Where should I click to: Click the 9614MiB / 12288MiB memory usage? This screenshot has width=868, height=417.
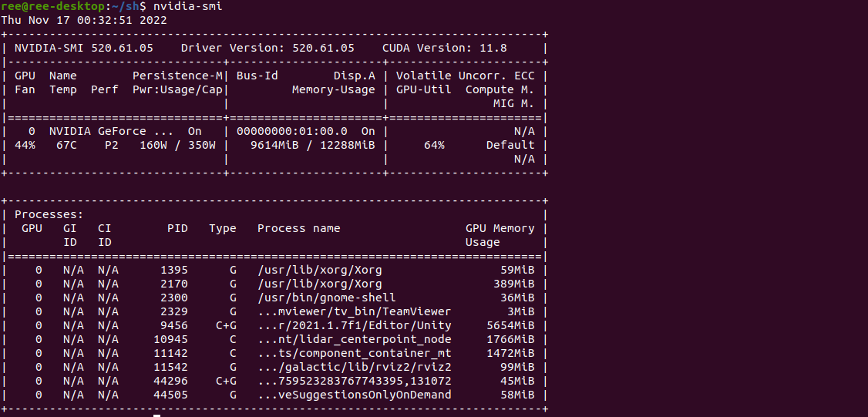(313, 145)
